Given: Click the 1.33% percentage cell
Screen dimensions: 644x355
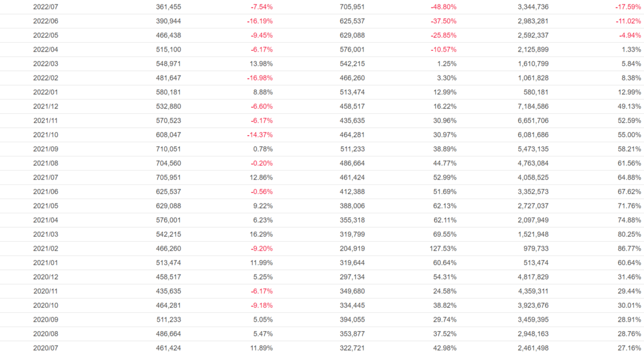Looking at the screenshot, I should [631, 50].
